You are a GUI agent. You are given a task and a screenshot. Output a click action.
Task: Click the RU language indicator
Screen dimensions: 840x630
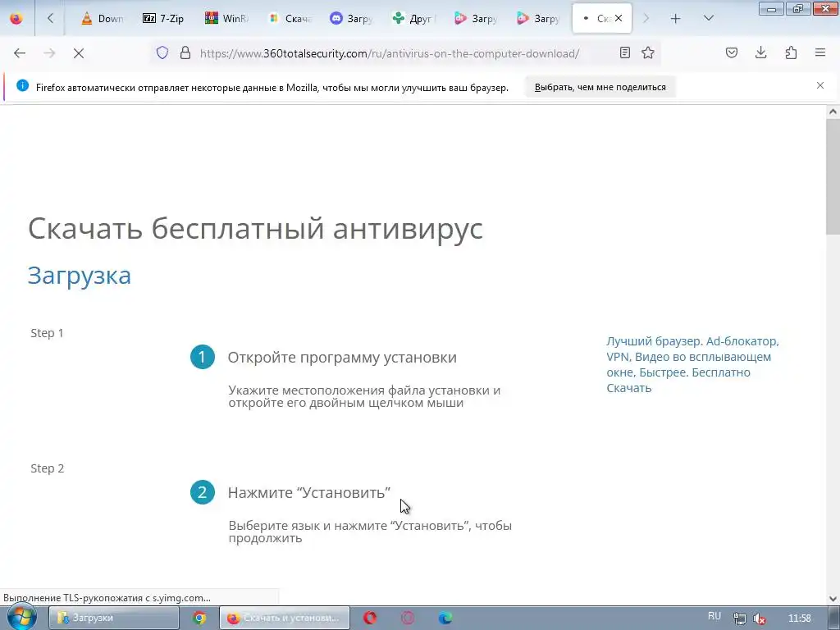714,616
